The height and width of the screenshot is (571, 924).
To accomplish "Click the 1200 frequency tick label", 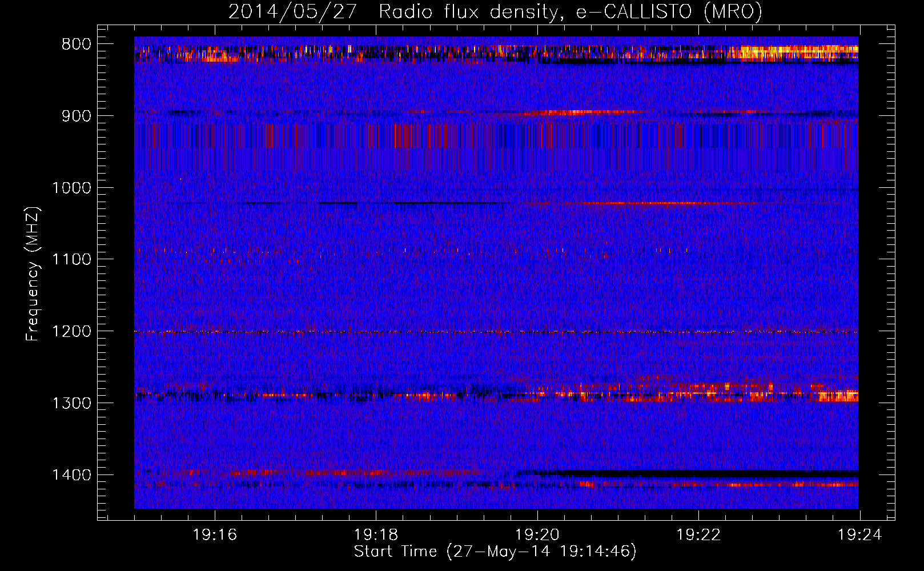I will tap(71, 332).
